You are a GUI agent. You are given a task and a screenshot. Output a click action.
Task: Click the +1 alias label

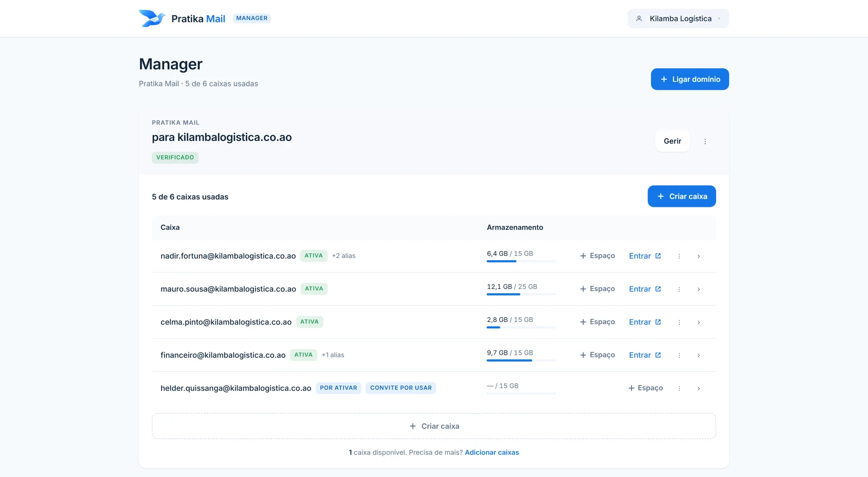pos(333,355)
